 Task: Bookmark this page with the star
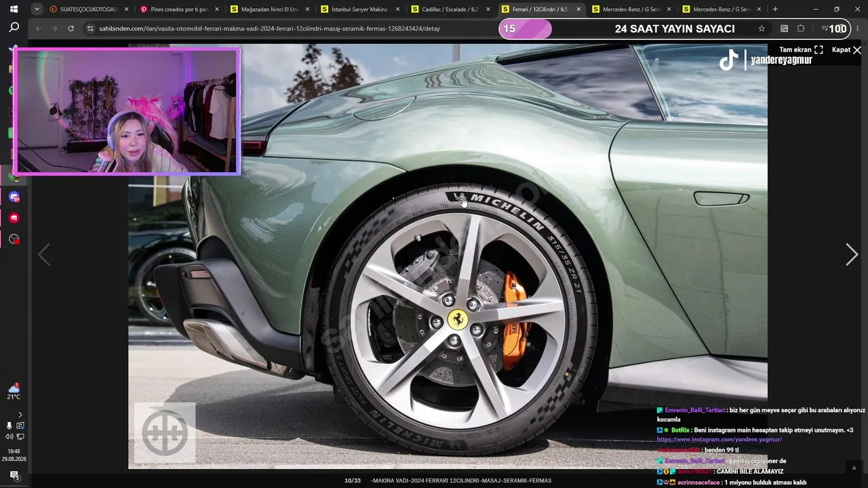(x=762, y=28)
